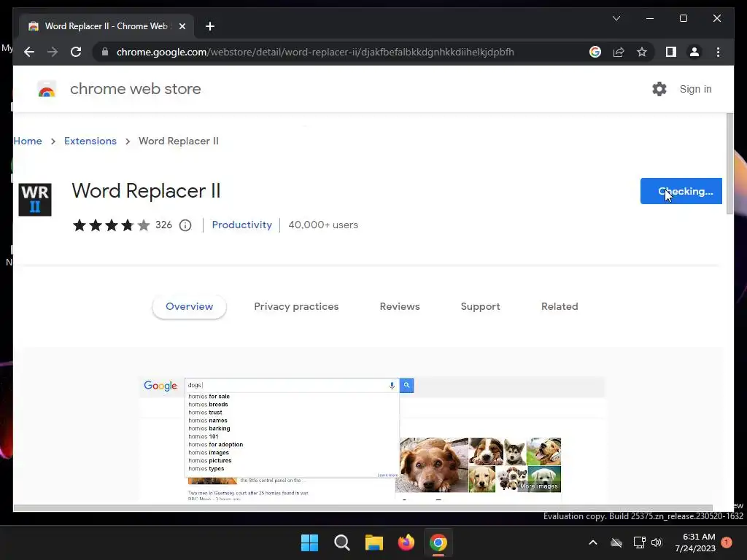Image resolution: width=747 pixels, height=560 pixels.
Task: Sign in to Chrome Web Store
Action: click(695, 89)
